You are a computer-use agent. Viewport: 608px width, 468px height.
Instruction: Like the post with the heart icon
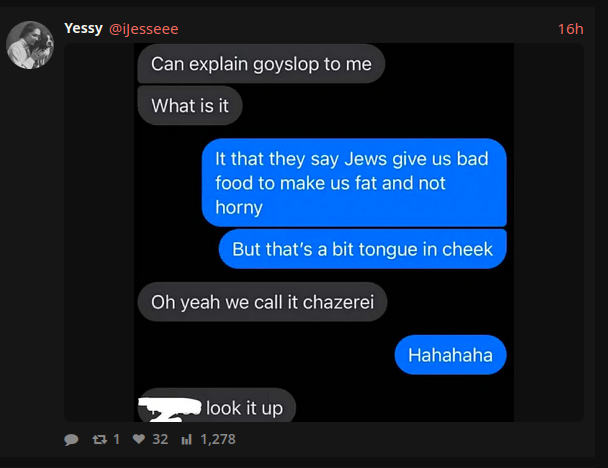point(138,439)
